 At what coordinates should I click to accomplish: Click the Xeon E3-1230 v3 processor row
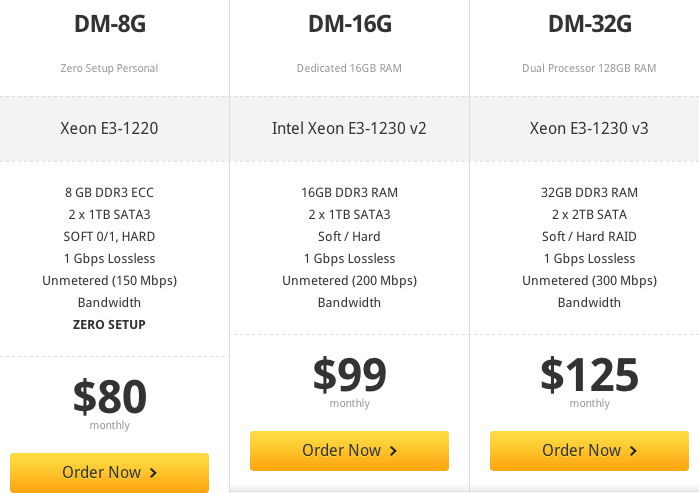tap(589, 128)
